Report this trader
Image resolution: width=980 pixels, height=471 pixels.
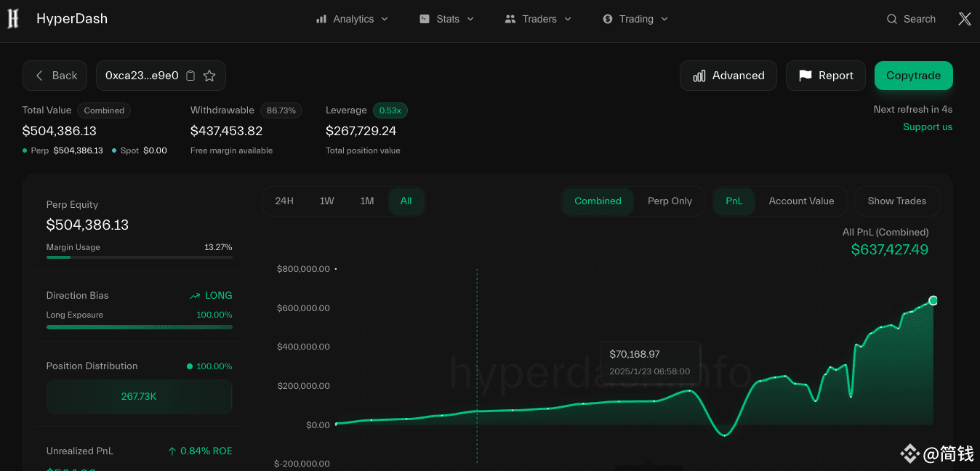click(826, 76)
